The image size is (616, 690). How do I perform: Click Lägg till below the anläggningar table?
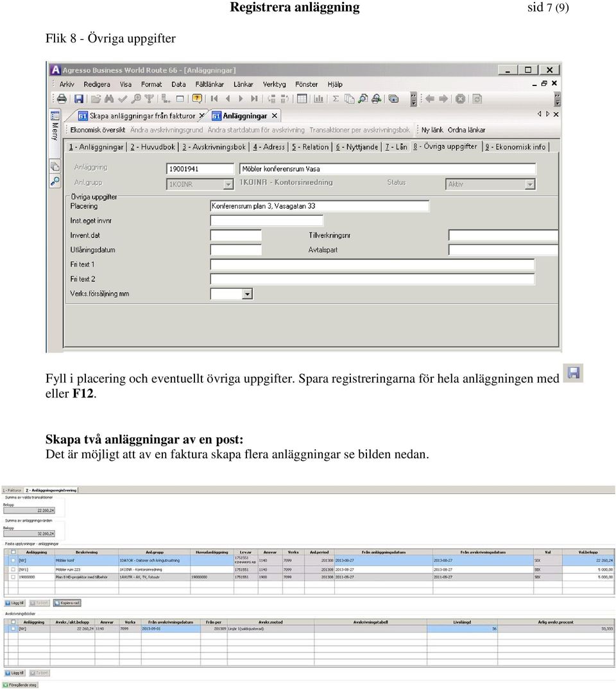click(15, 603)
